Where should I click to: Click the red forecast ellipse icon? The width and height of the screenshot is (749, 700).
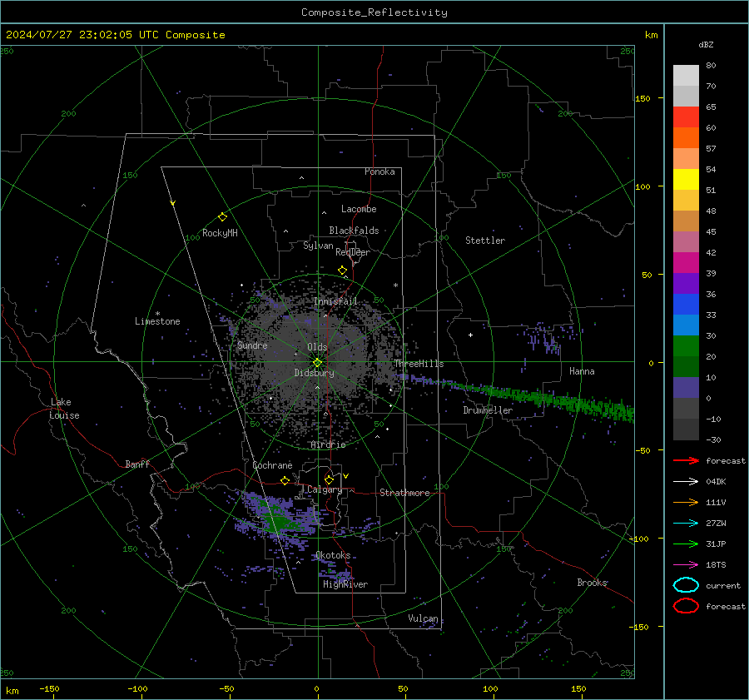[686, 606]
